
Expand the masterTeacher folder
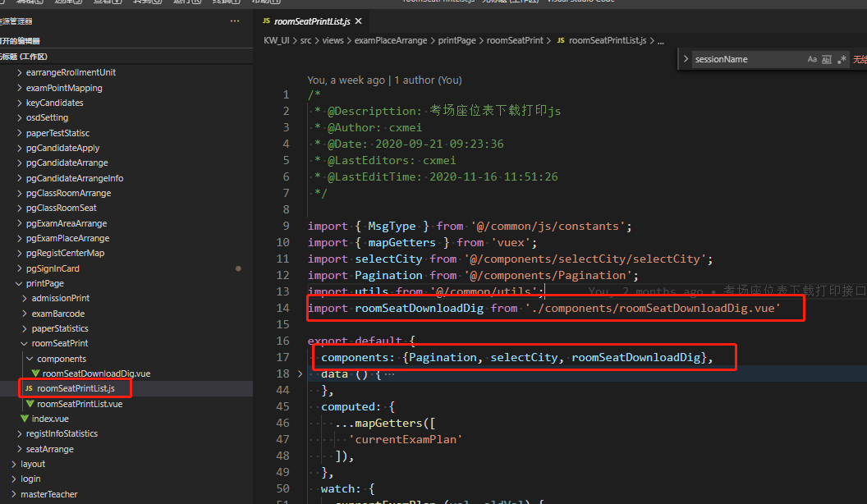(48, 494)
